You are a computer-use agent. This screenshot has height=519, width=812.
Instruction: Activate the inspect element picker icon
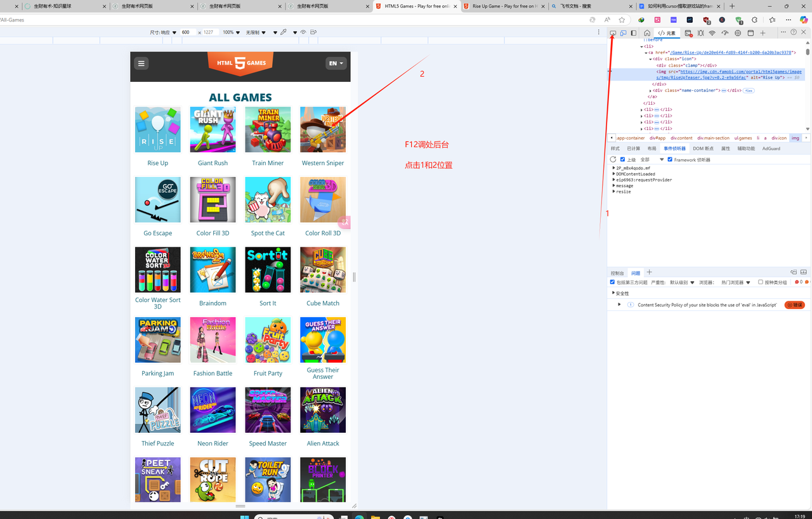(x=613, y=33)
